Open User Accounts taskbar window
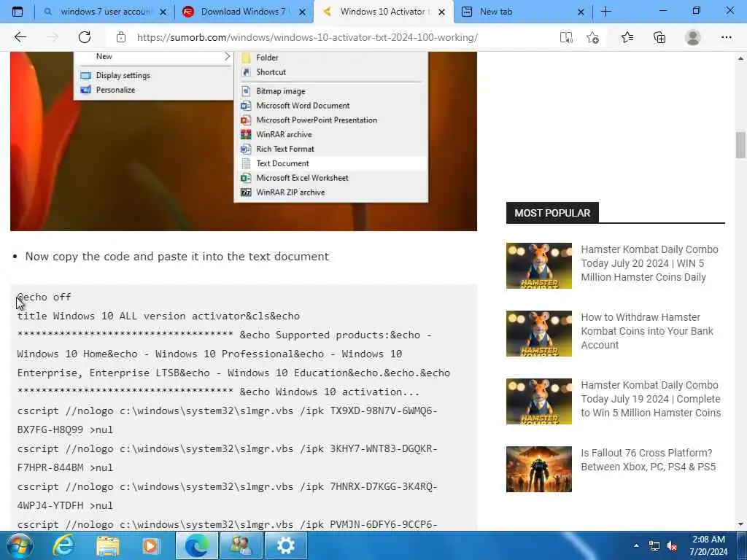747x560 pixels. [x=241, y=545]
